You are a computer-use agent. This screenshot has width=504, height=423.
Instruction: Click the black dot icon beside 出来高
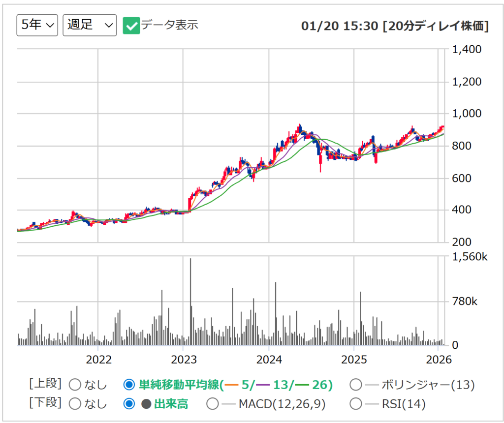coord(146,404)
